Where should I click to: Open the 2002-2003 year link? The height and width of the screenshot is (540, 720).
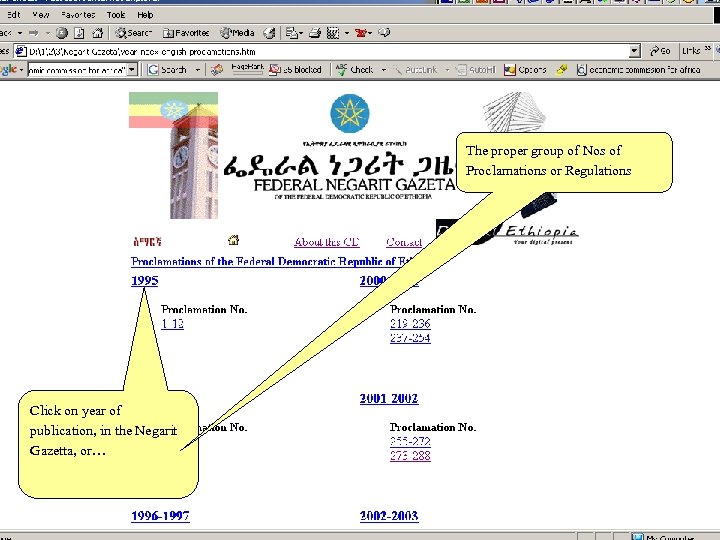[x=389, y=516]
